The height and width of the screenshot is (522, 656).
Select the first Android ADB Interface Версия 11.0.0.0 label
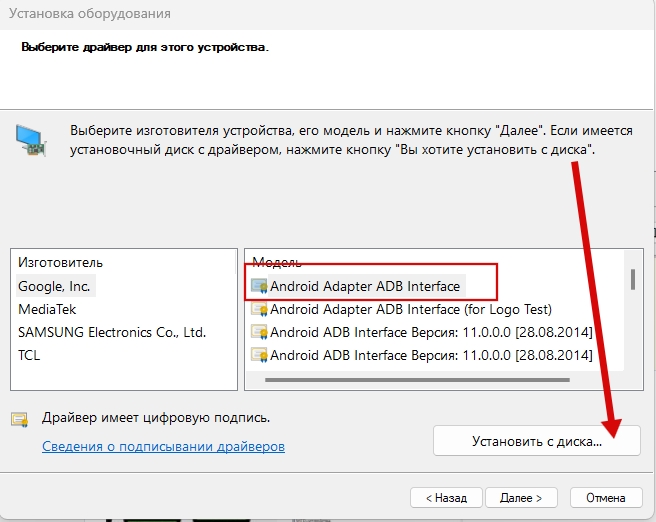pyautogui.click(x=431, y=332)
